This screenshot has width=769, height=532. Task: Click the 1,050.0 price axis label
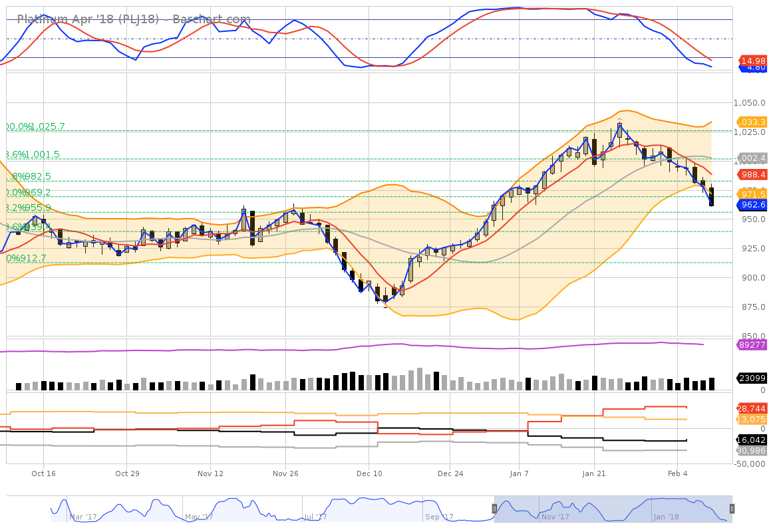coord(750,103)
